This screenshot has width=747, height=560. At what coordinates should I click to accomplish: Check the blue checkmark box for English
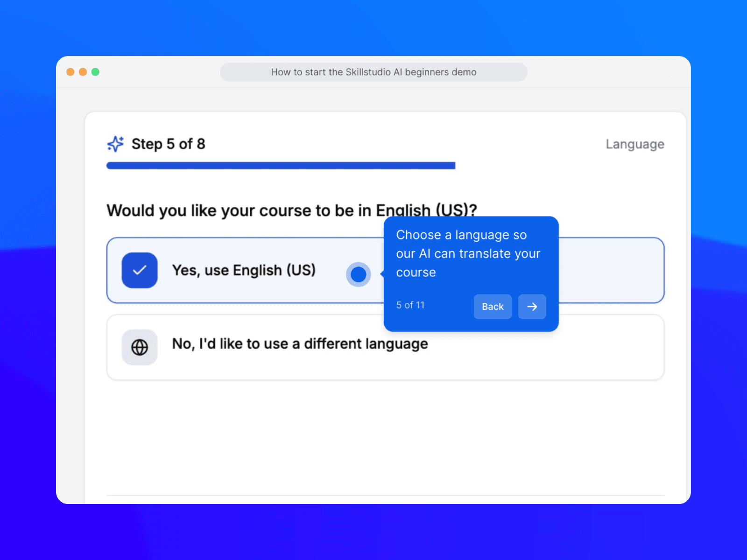click(140, 270)
